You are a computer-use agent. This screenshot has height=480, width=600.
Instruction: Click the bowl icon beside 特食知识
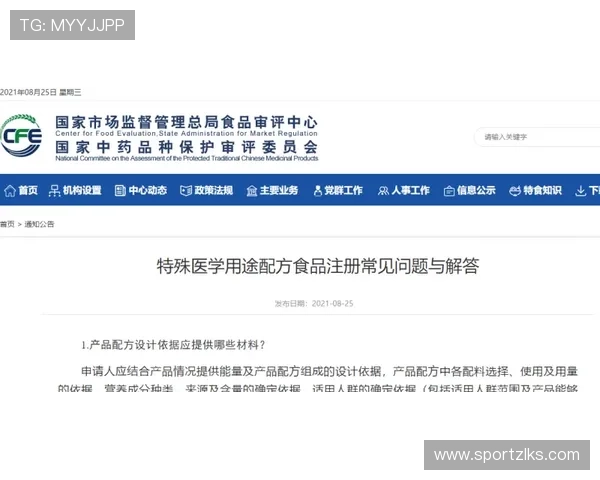515,191
